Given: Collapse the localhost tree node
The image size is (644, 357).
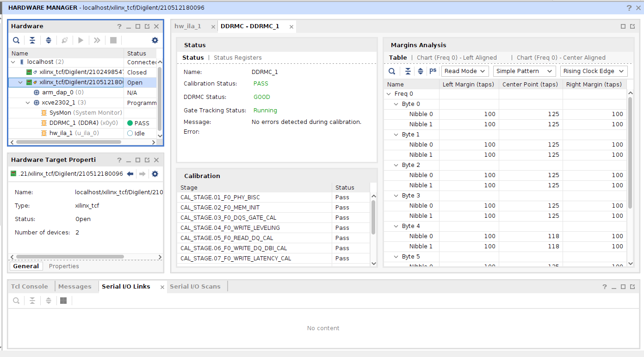Looking at the screenshot, I should click(x=13, y=62).
